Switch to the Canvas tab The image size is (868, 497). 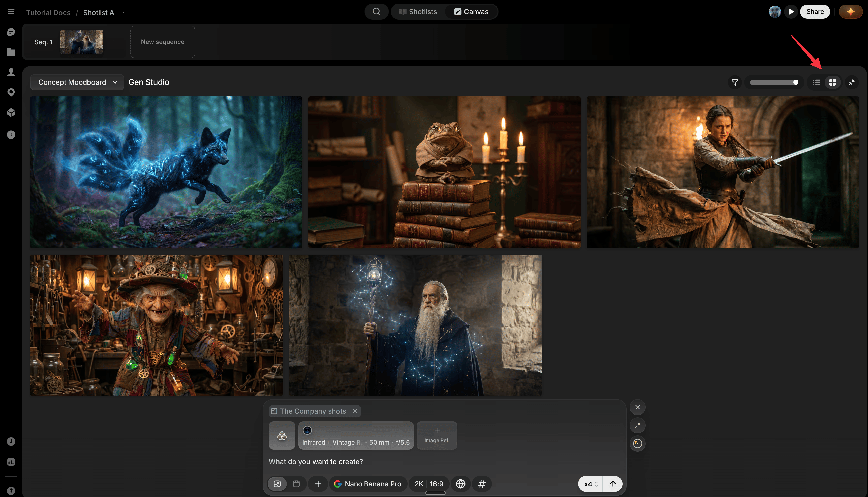tap(471, 12)
